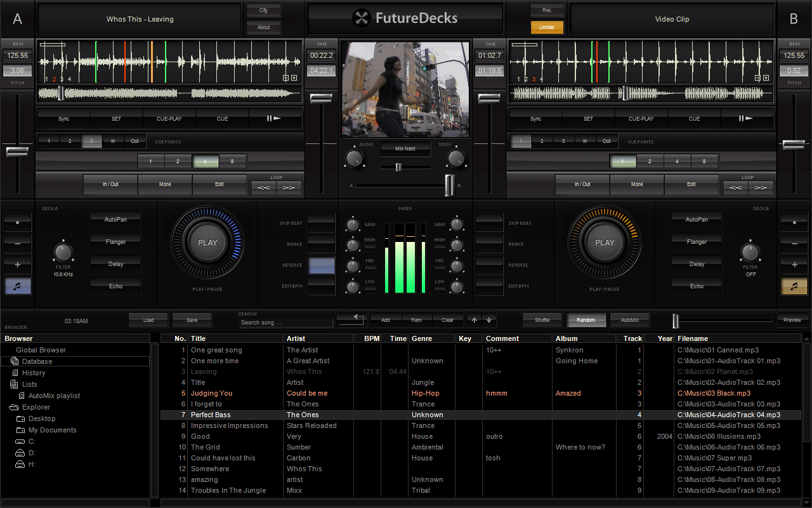
Task: Click the Search song input field
Action: click(285, 323)
